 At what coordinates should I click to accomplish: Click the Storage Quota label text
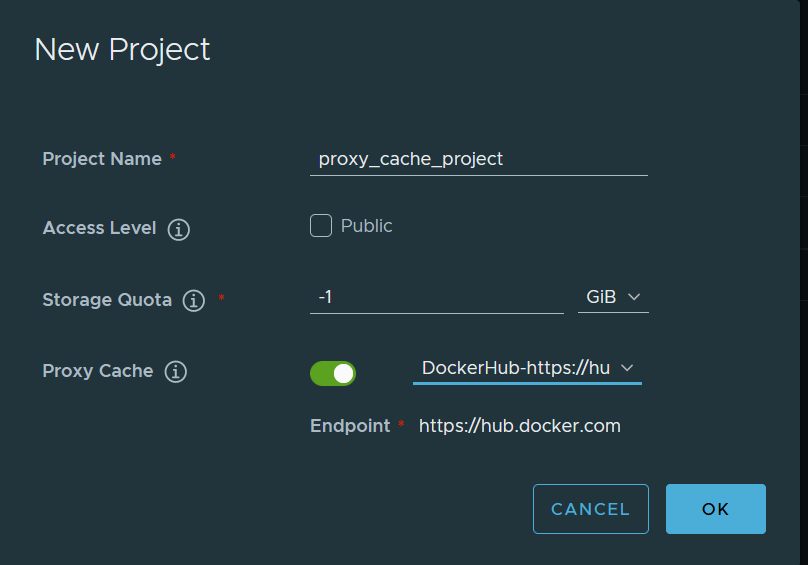click(107, 300)
